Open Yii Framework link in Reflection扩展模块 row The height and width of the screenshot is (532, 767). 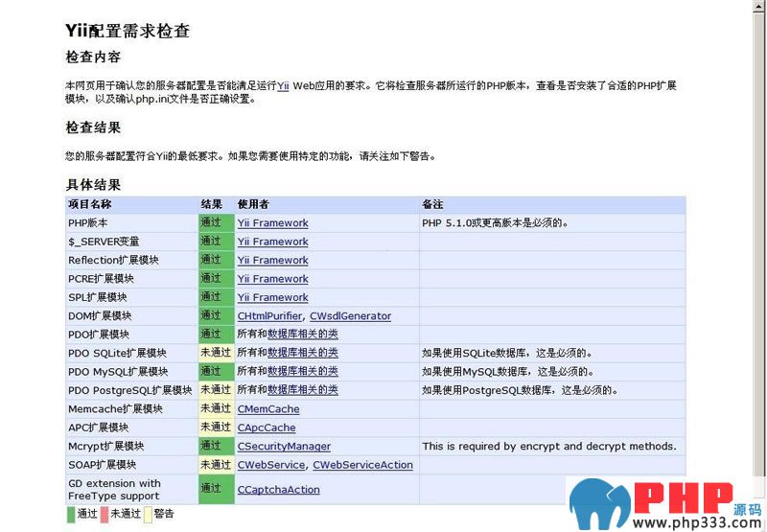coord(273,260)
